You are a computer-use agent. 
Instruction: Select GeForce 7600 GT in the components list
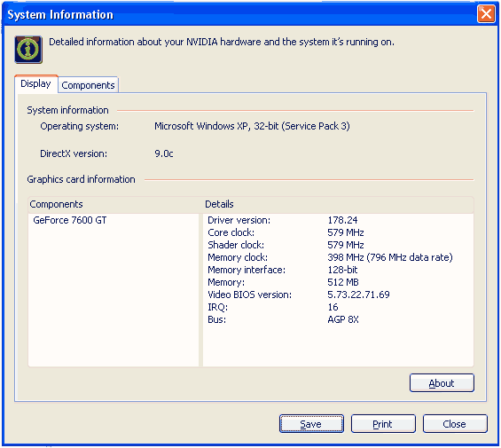(x=70, y=220)
